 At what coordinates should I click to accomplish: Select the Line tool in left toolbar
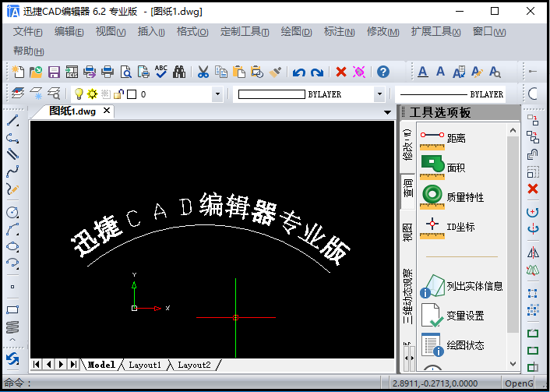coord(12,120)
